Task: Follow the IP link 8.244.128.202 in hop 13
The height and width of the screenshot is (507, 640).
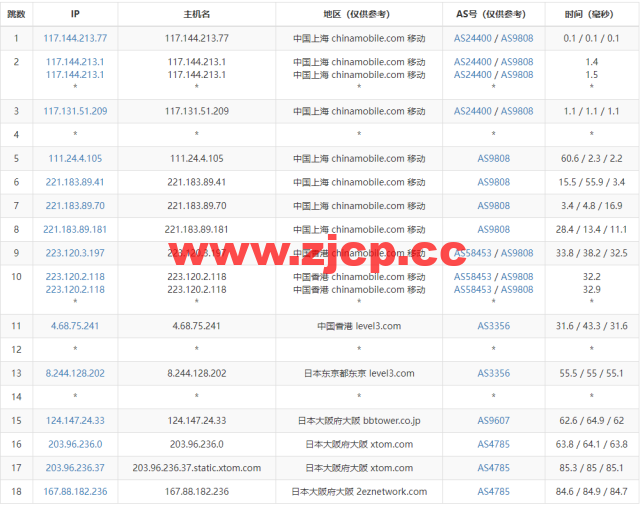Action: [75, 373]
